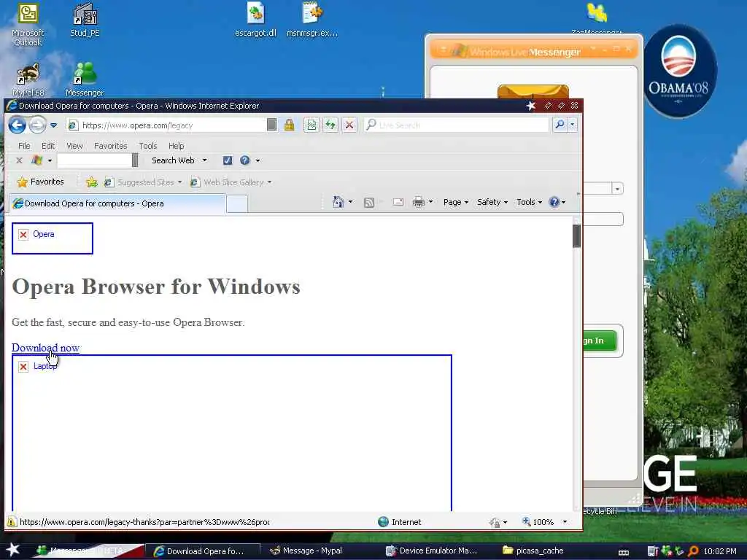The height and width of the screenshot is (560, 747).
Task: Go back with the Back arrow button
Action: click(18, 125)
